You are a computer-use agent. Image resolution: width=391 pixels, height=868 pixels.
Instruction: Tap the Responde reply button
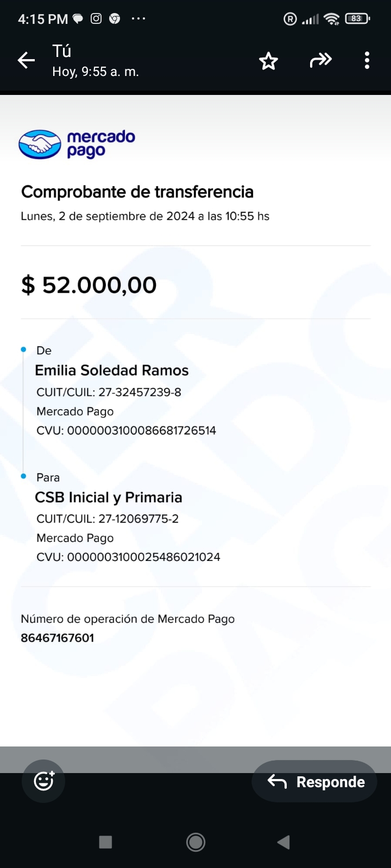click(x=314, y=782)
